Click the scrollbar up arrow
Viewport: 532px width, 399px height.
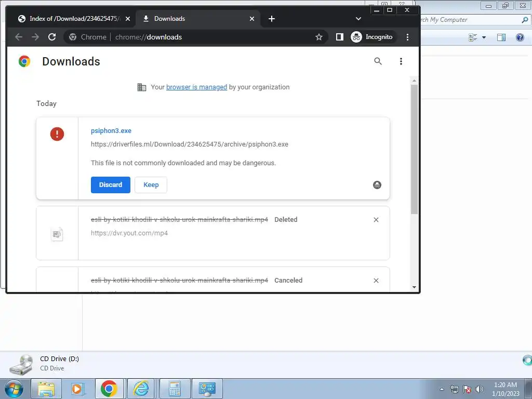(x=414, y=81)
